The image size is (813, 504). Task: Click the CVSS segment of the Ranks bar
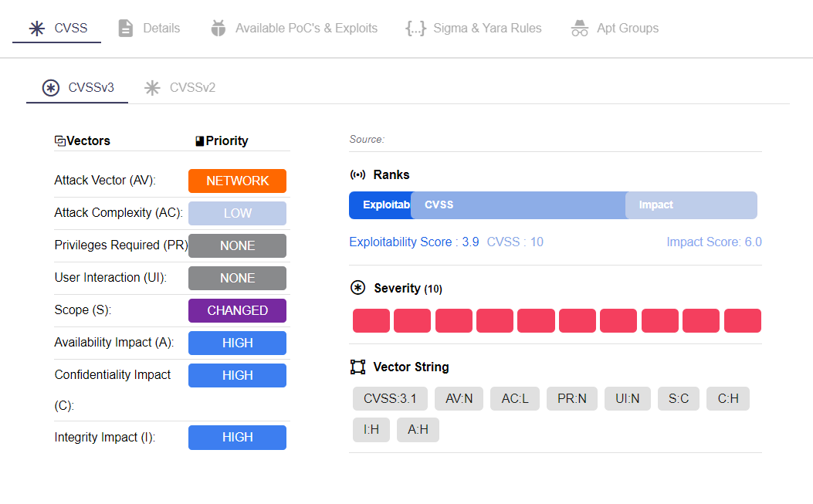tap(519, 205)
